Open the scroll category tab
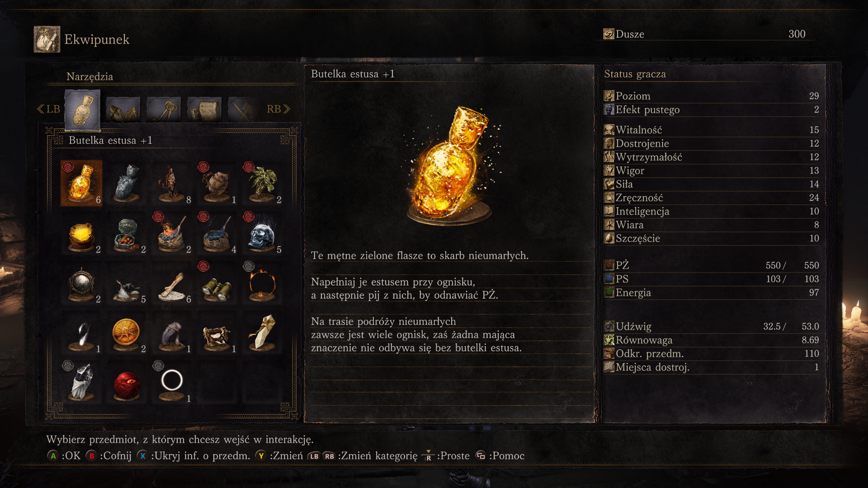This screenshot has width=868, height=488. click(x=204, y=109)
